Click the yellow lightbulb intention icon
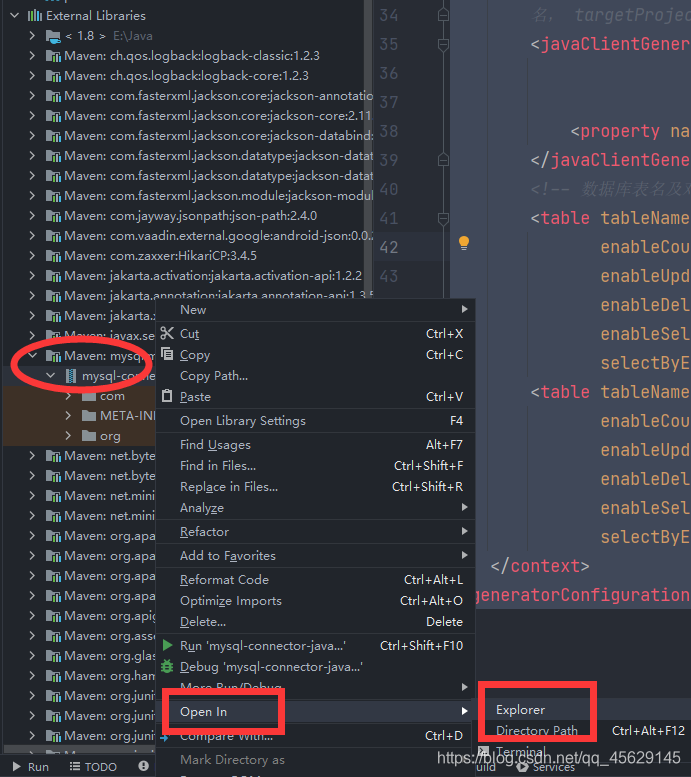This screenshot has height=777, width=691. (x=464, y=243)
